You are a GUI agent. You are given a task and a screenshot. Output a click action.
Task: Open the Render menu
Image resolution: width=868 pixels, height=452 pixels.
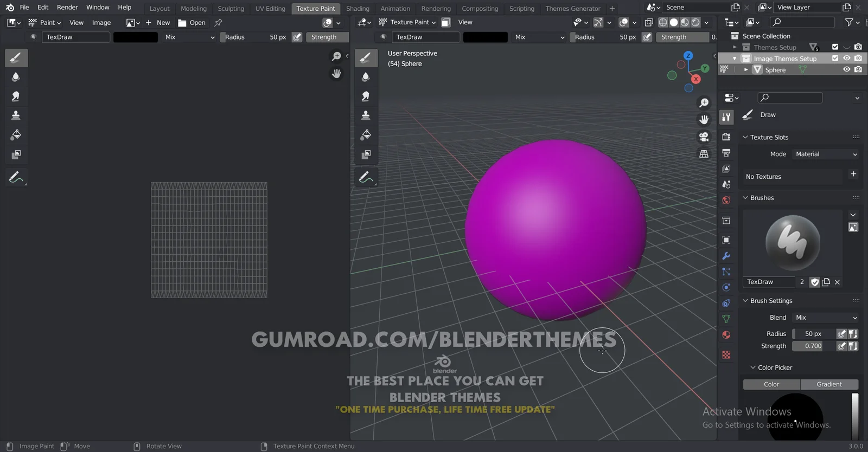(x=67, y=8)
